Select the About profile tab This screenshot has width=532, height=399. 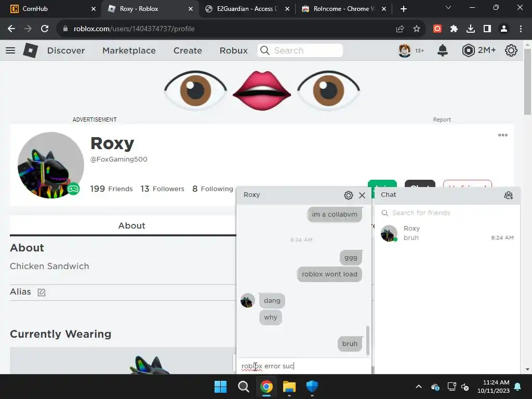[x=131, y=225]
